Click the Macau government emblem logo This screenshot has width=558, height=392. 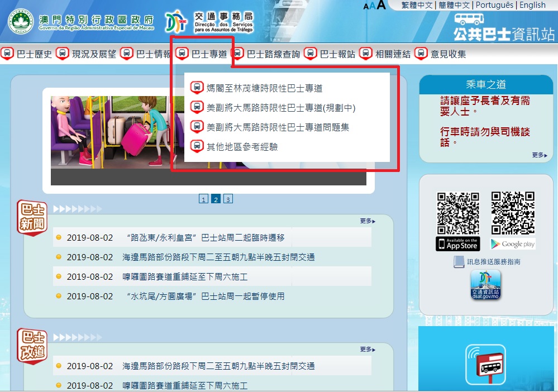[21, 21]
